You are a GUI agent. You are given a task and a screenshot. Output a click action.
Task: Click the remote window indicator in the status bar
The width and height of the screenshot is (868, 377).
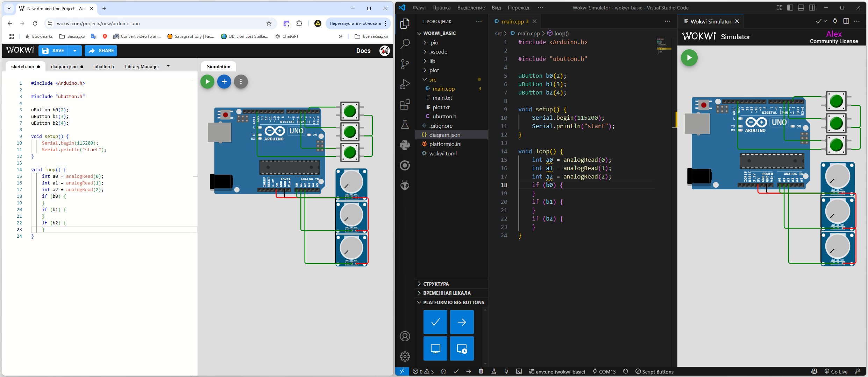pyautogui.click(x=402, y=371)
